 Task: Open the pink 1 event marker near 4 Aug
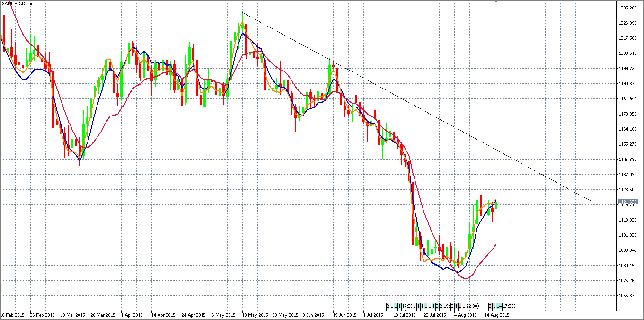point(460,306)
